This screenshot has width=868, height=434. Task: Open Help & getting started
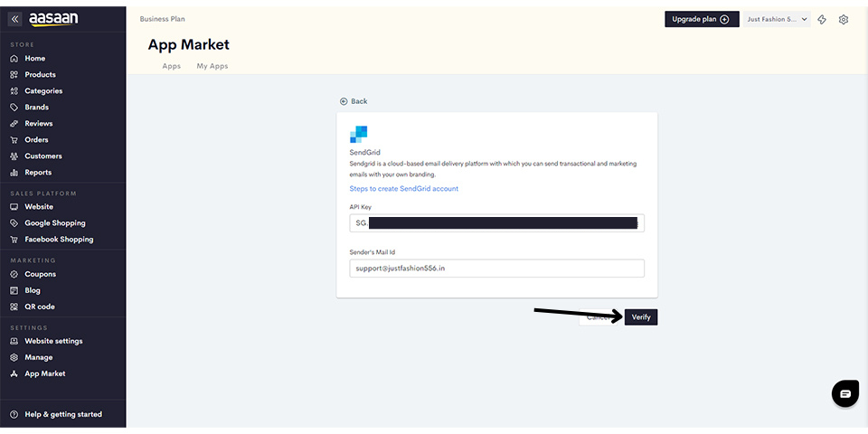63,415
